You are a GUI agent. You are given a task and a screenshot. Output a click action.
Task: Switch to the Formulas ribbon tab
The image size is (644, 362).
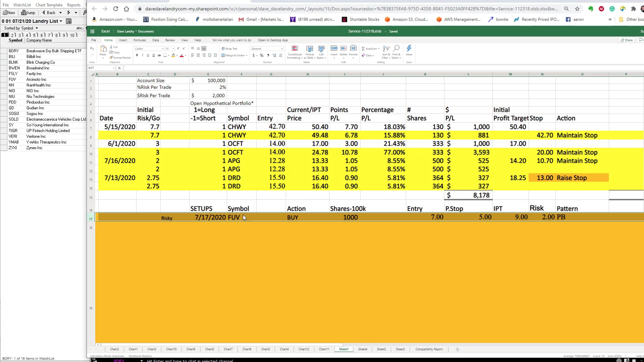pyautogui.click(x=140, y=40)
